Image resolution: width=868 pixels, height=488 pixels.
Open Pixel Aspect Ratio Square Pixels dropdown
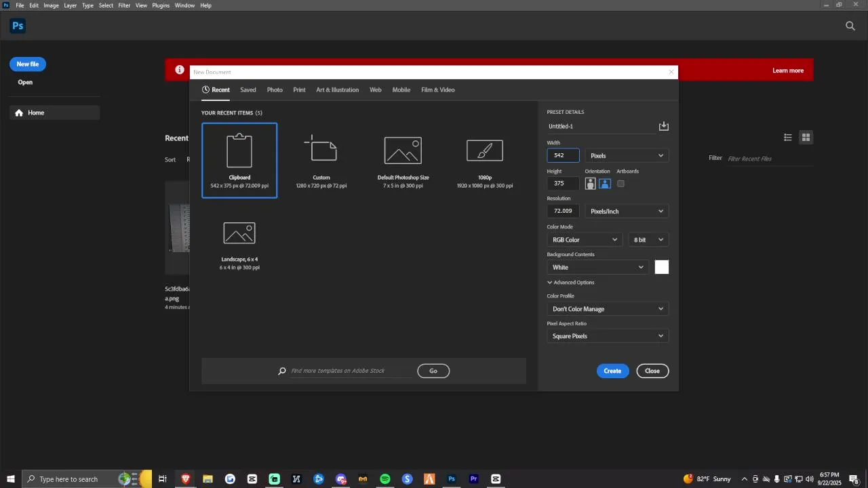[608, 336]
